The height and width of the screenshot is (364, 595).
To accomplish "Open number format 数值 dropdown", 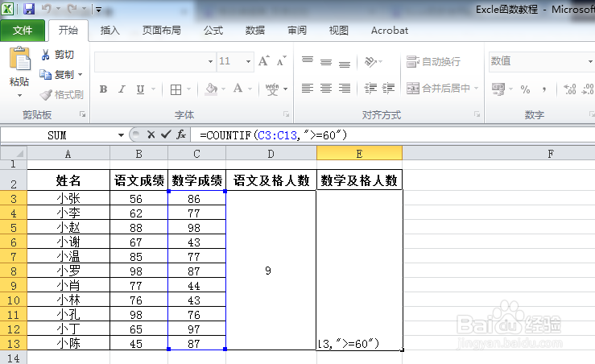I will [x=590, y=61].
